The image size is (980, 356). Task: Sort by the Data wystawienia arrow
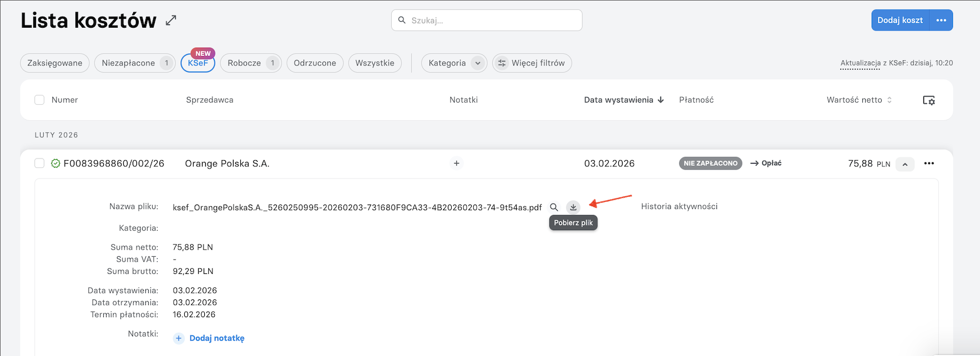click(x=660, y=100)
